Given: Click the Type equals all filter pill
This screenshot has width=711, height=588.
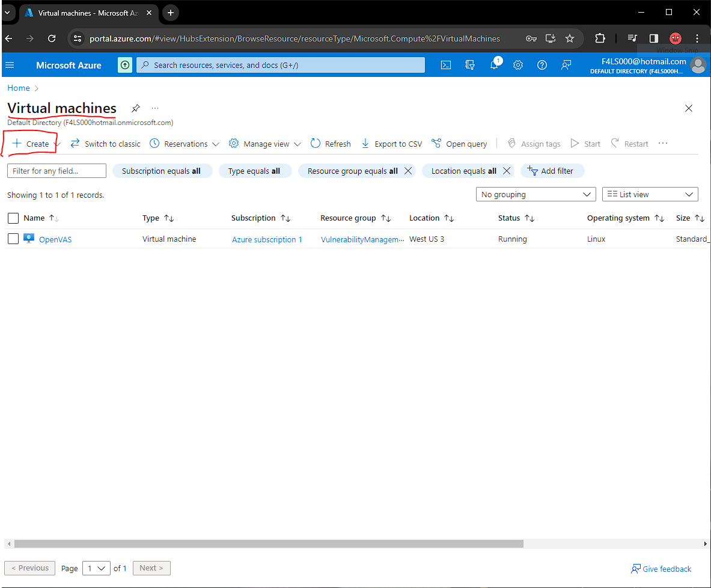Looking at the screenshot, I should 254,171.
